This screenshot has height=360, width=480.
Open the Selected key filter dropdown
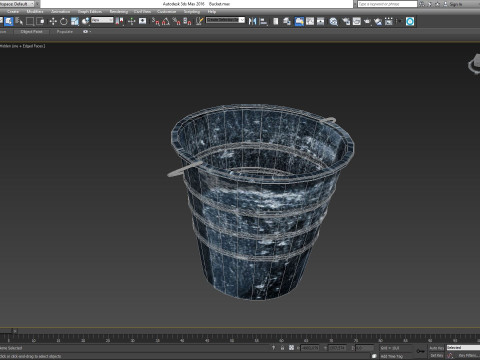coord(463,348)
